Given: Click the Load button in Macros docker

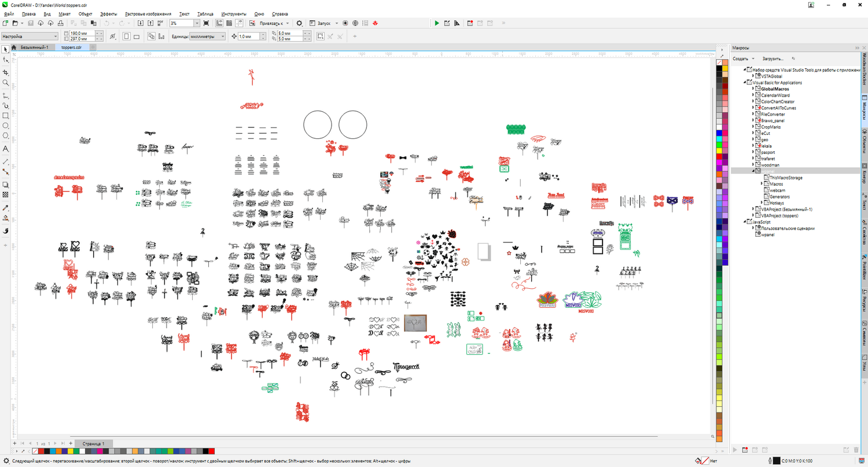Looking at the screenshot, I should 773,59.
